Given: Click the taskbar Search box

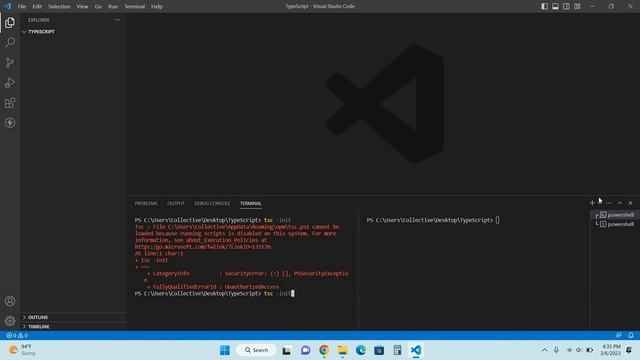Looking at the screenshot, I should coord(256,350).
